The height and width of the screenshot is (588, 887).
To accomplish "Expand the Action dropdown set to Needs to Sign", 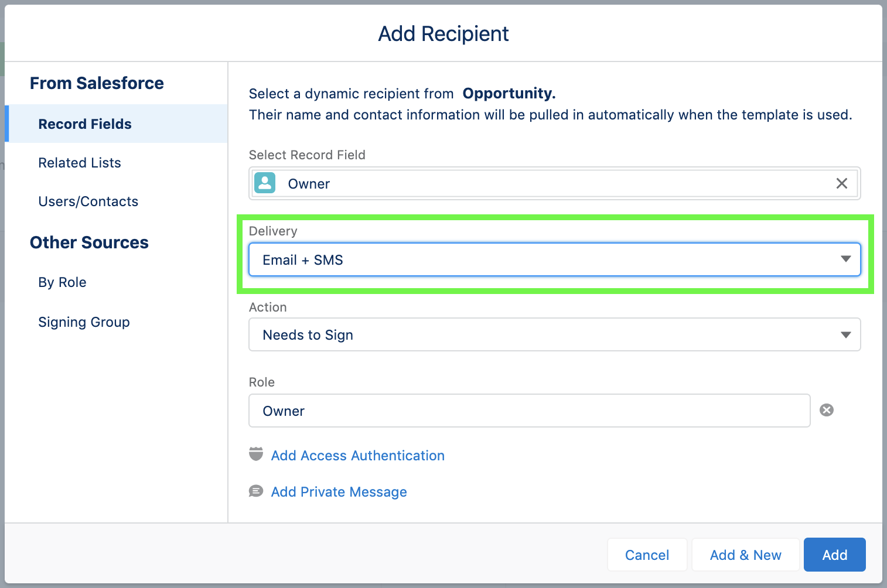I will (554, 335).
